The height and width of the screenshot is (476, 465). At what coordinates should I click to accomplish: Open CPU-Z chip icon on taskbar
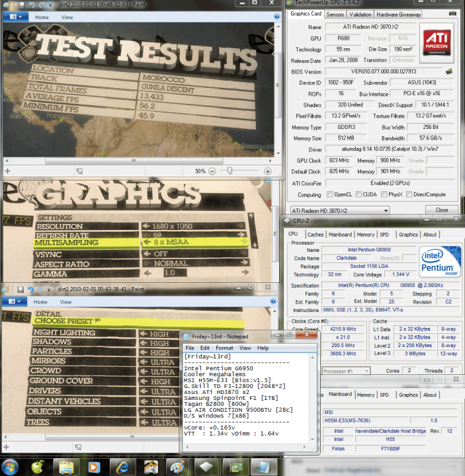click(x=235, y=467)
